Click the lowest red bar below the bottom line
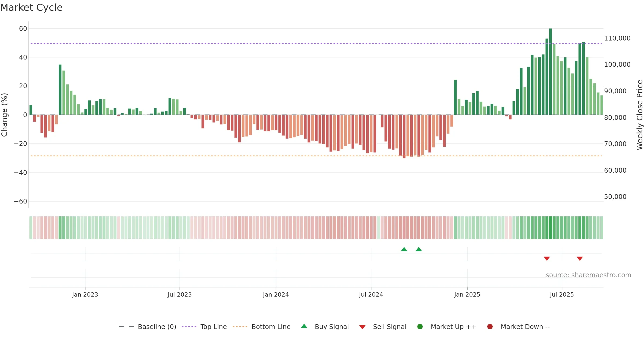 click(404, 136)
